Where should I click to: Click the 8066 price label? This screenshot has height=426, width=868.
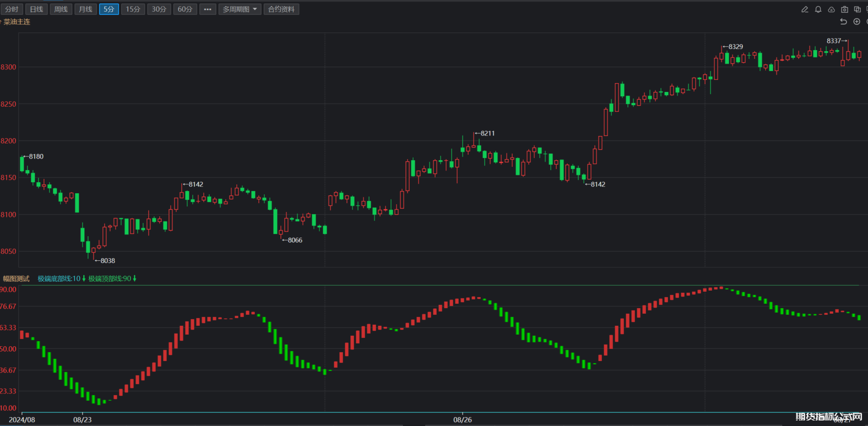[295, 240]
